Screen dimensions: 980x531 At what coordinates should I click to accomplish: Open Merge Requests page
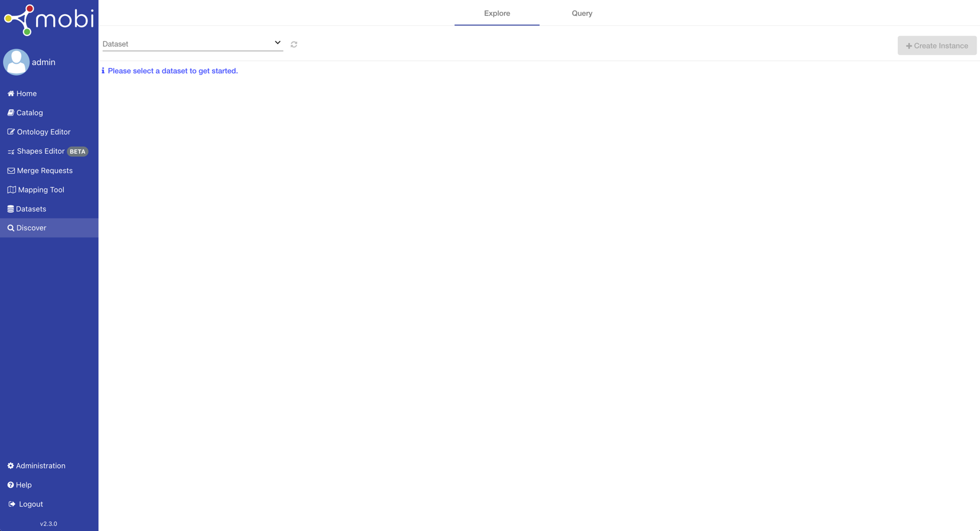click(x=49, y=171)
